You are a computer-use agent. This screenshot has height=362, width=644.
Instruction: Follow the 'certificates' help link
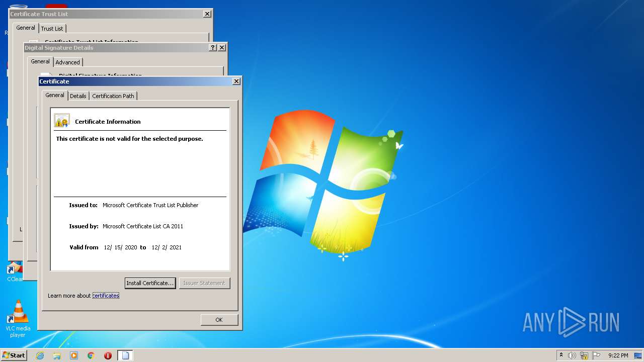click(106, 296)
